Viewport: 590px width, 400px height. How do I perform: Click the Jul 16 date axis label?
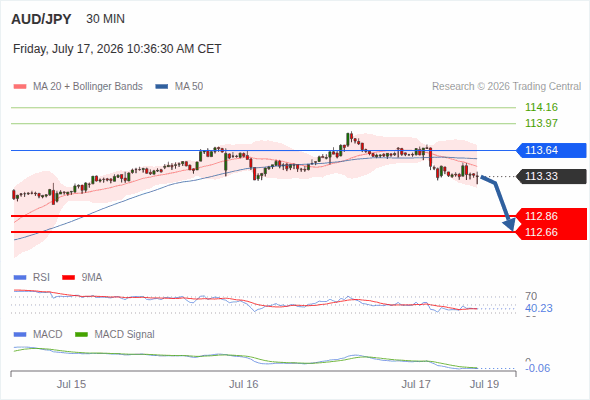(244, 384)
